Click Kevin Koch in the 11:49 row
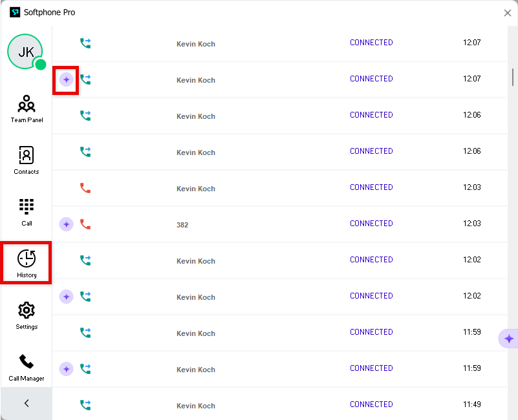Image resolution: width=518 pixels, height=420 pixels. (x=195, y=406)
